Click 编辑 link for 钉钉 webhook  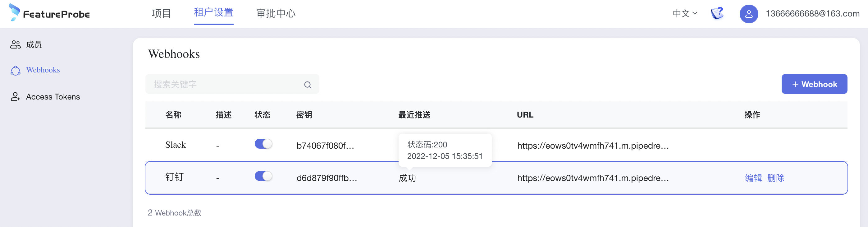[x=753, y=178]
